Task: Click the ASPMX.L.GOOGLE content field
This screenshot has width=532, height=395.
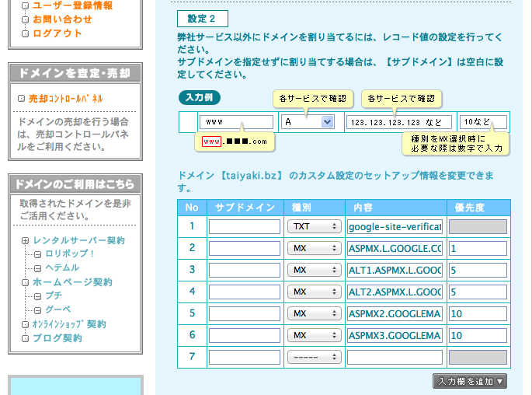Action: (x=395, y=248)
